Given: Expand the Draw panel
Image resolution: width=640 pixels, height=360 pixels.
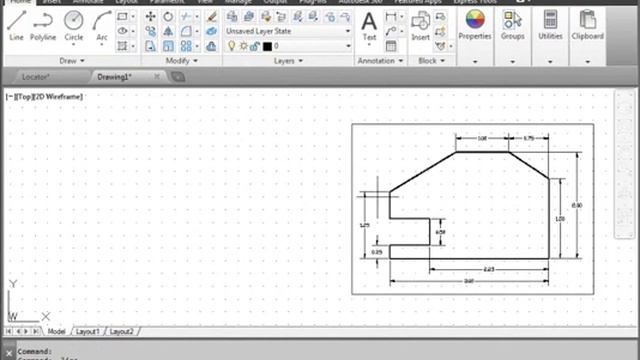Looking at the screenshot, I should (x=72, y=61).
